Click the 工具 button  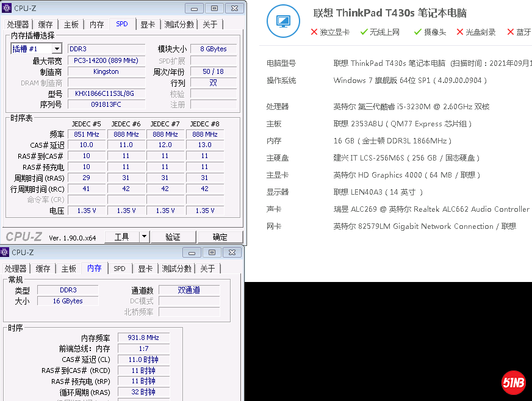coord(122,237)
